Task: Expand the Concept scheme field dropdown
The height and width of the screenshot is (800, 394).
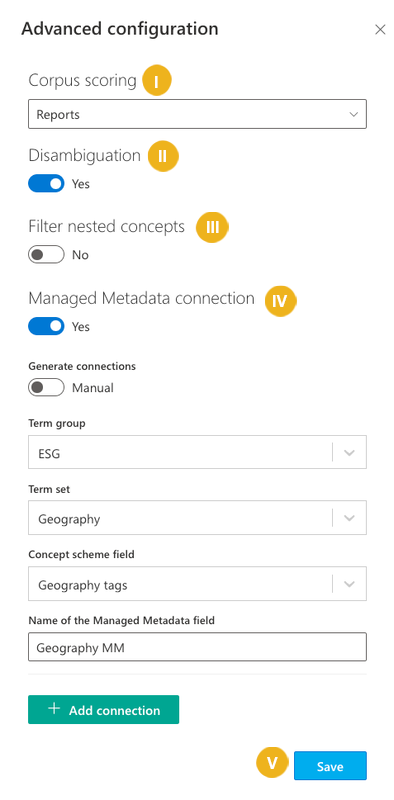Action: tap(197, 584)
